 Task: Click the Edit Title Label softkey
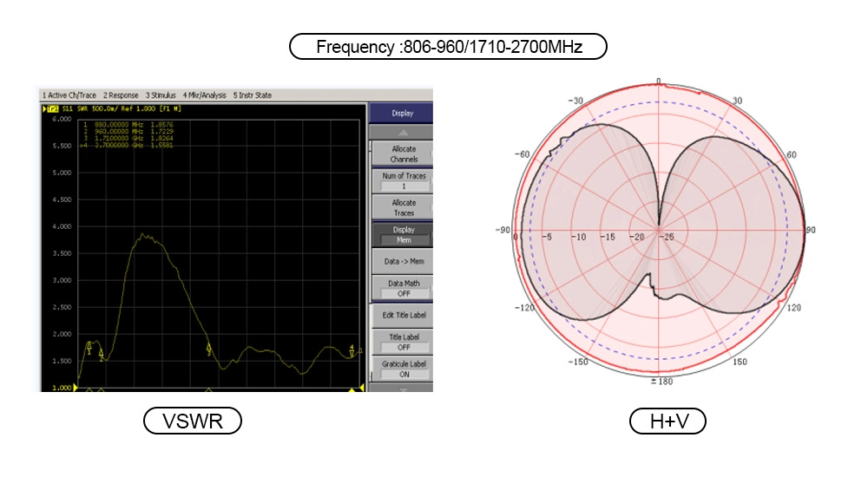403,316
